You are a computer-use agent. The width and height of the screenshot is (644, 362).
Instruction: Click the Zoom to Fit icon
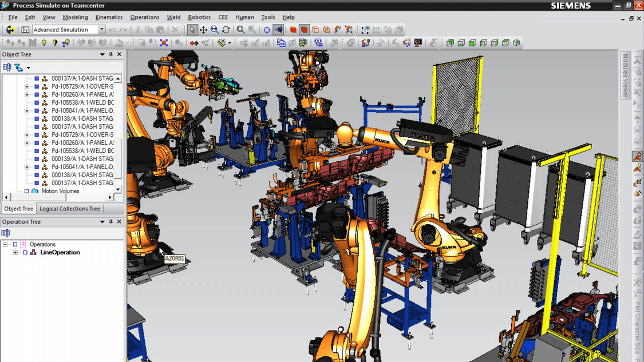pos(240,29)
